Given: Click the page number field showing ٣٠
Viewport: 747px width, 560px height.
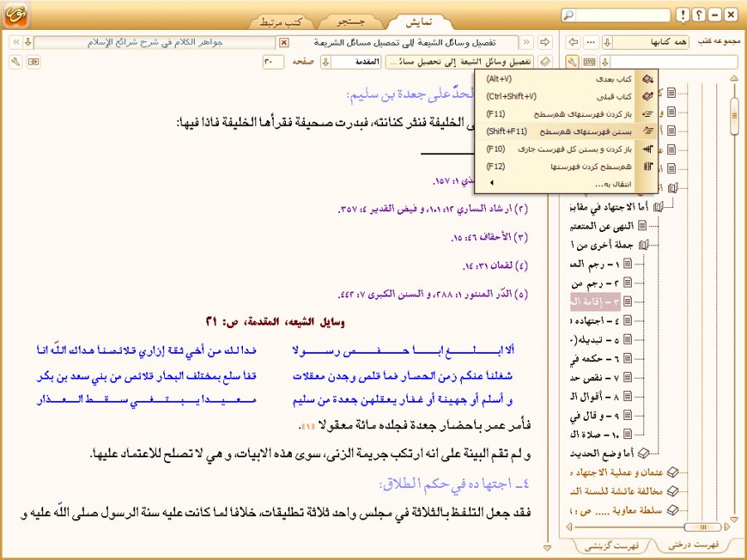Looking at the screenshot, I should pos(274,62).
